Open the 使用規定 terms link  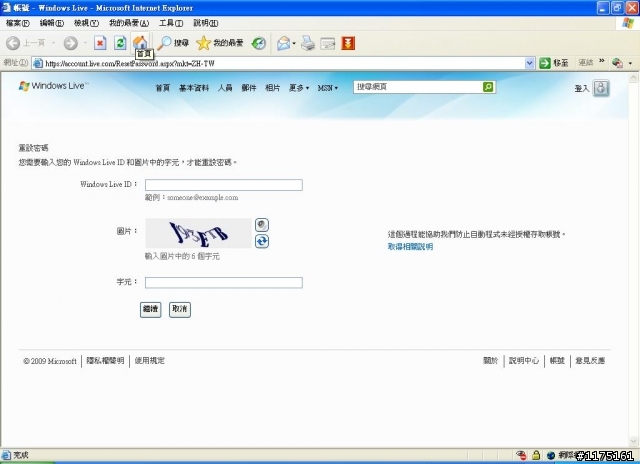tap(150, 361)
